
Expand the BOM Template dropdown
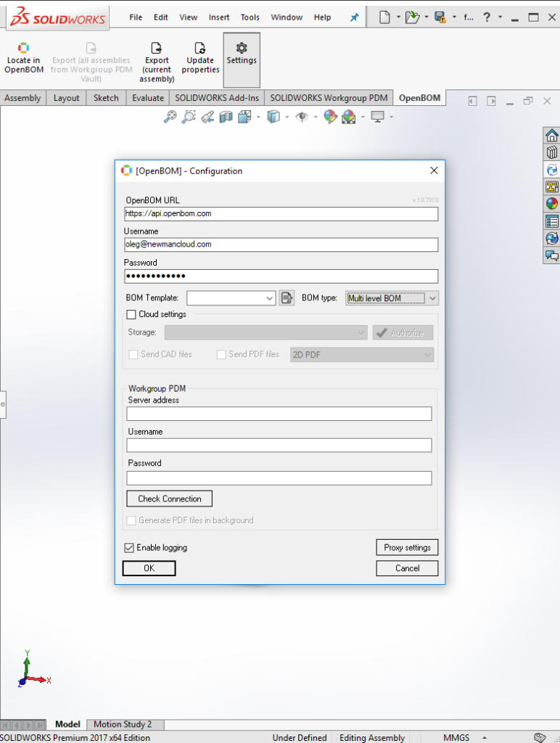pyautogui.click(x=270, y=298)
